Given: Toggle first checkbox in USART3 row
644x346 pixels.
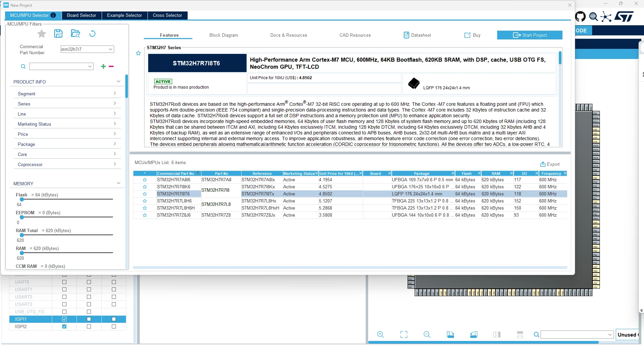Looking at the screenshot, I should coord(64,304).
